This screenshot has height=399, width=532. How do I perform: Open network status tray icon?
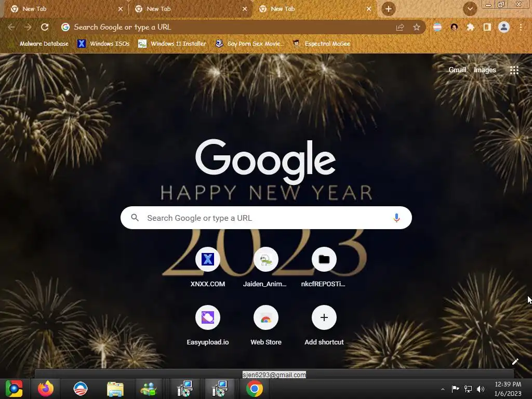(468, 389)
